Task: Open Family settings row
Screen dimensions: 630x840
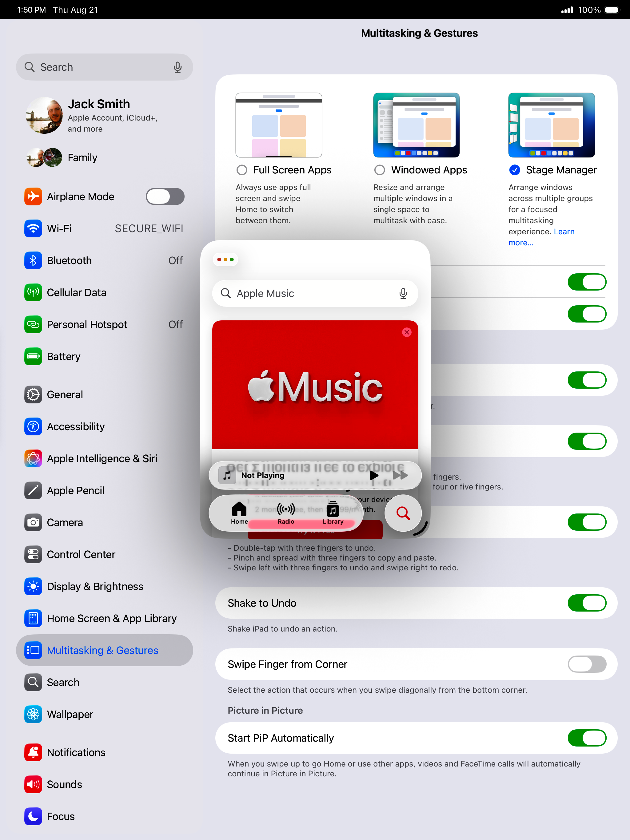Action: click(x=105, y=158)
